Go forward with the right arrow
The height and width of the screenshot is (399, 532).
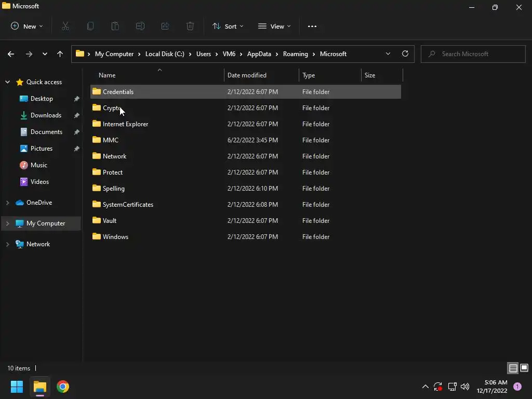pyautogui.click(x=29, y=54)
